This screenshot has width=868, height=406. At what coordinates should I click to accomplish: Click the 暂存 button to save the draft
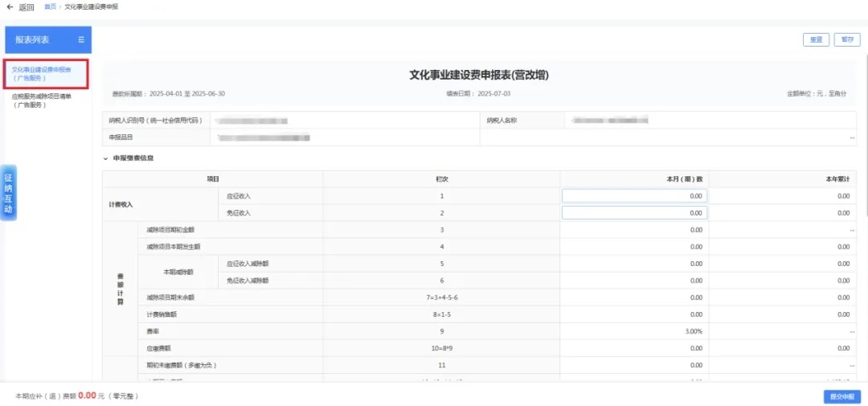847,39
